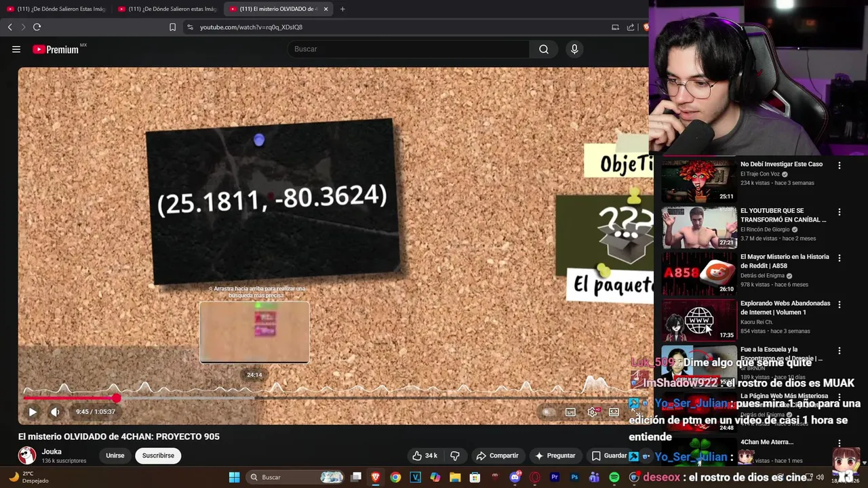Image resolution: width=868 pixels, height=488 pixels.
Task: Open Microsoft Store from taskbar
Action: pos(475,477)
